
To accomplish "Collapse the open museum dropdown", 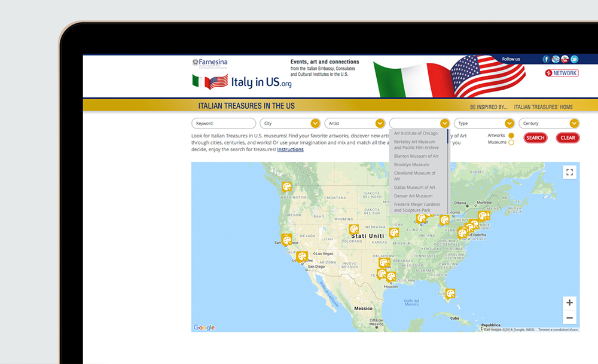I will coord(444,124).
